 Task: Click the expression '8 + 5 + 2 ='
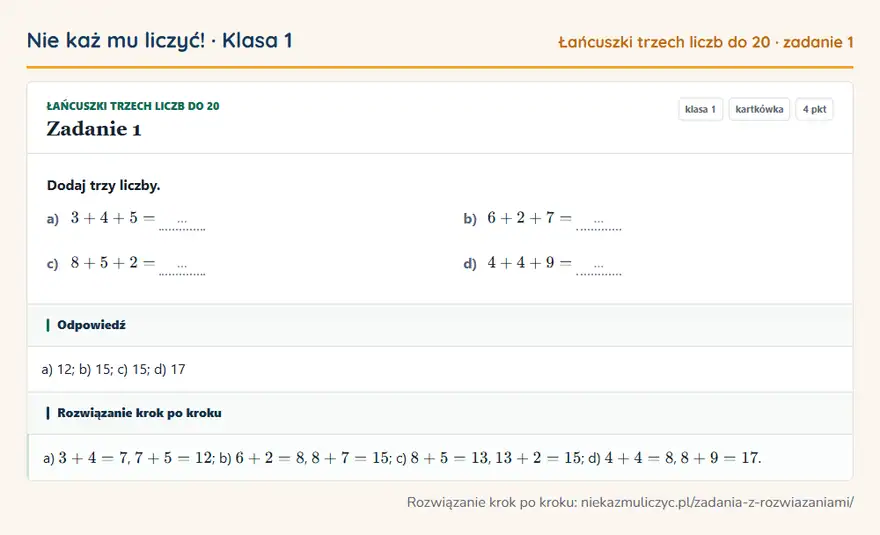point(113,262)
